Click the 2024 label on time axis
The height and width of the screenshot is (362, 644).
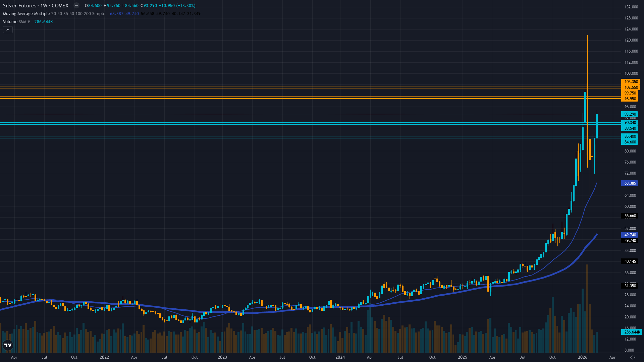pyautogui.click(x=340, y=357)
